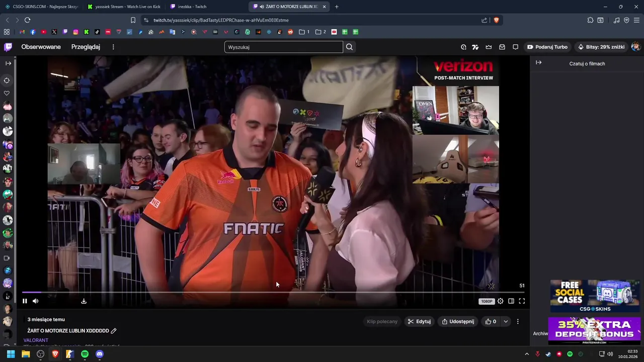The image size is (644, 362).
Task: Open YouTube bookmark icon
Action: click(x=44, y=32)
